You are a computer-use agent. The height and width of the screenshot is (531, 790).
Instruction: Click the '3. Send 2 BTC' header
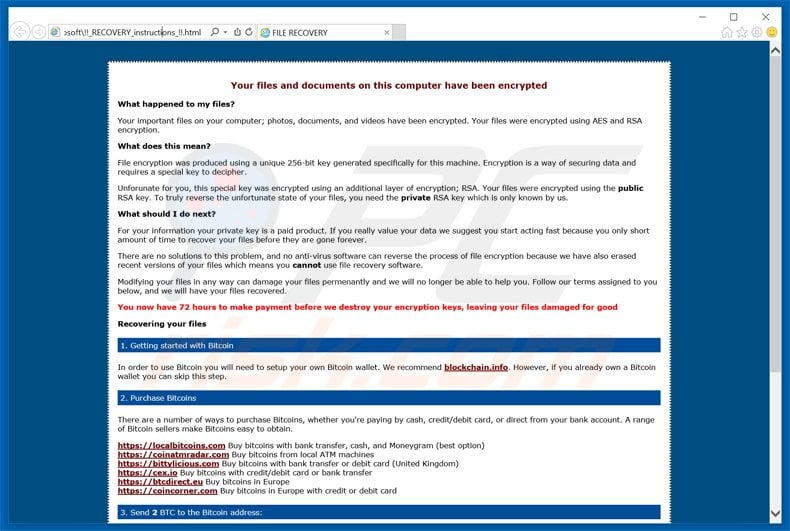[389, 512]
